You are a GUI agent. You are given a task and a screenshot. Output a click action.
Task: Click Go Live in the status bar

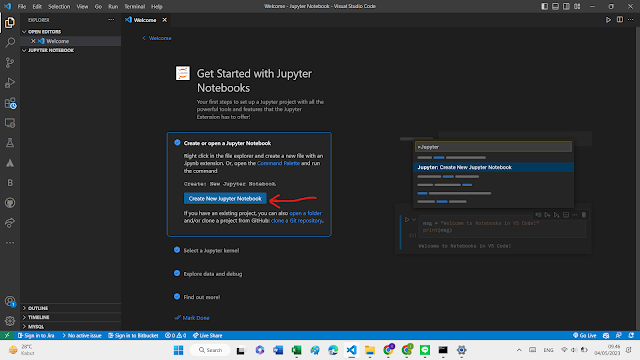click(584, 336)
